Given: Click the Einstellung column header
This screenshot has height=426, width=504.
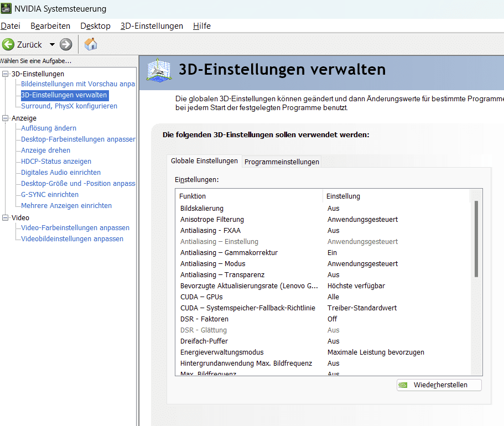Looking at the screenshot, I should pyautogui.click(x=396, y=196).
